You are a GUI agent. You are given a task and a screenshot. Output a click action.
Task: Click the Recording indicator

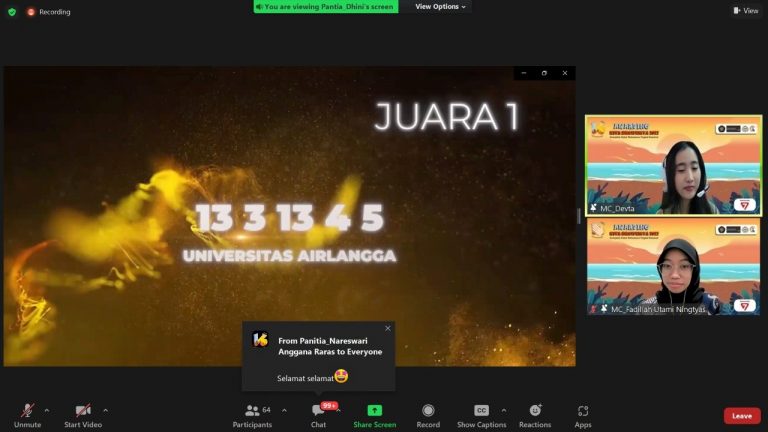(x=48, y=12)
